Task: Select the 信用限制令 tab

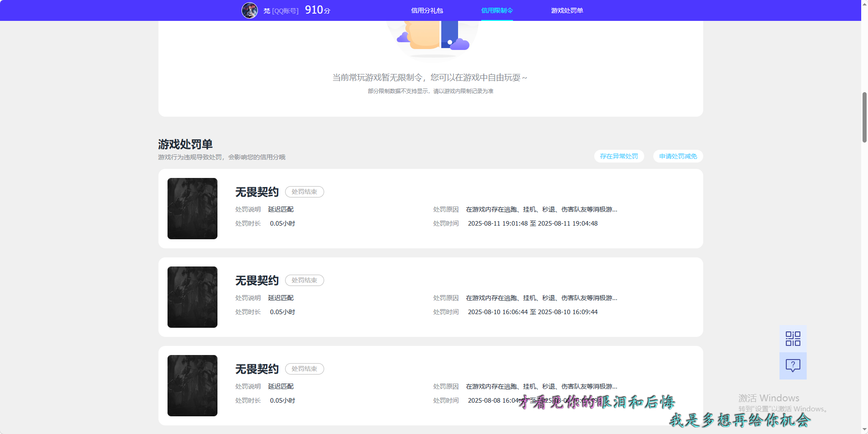Action: click(x=497, y=10)
